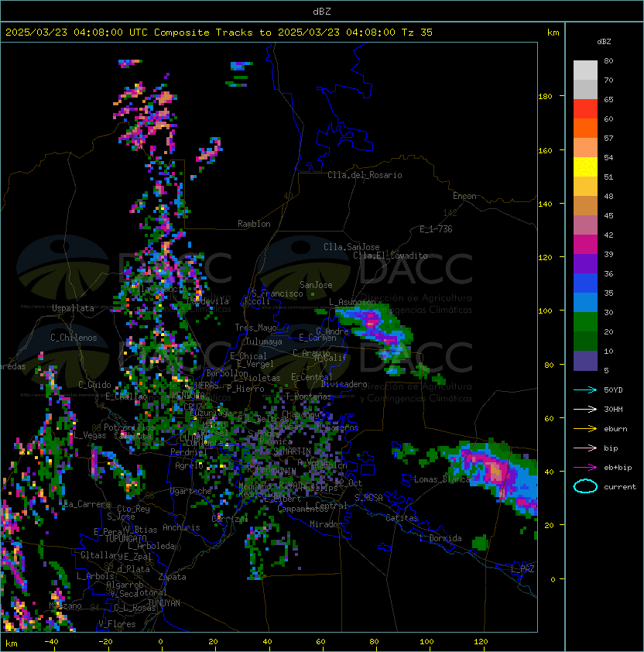Click the 'dBZ' heading above color scale

[x=604, y=42]
